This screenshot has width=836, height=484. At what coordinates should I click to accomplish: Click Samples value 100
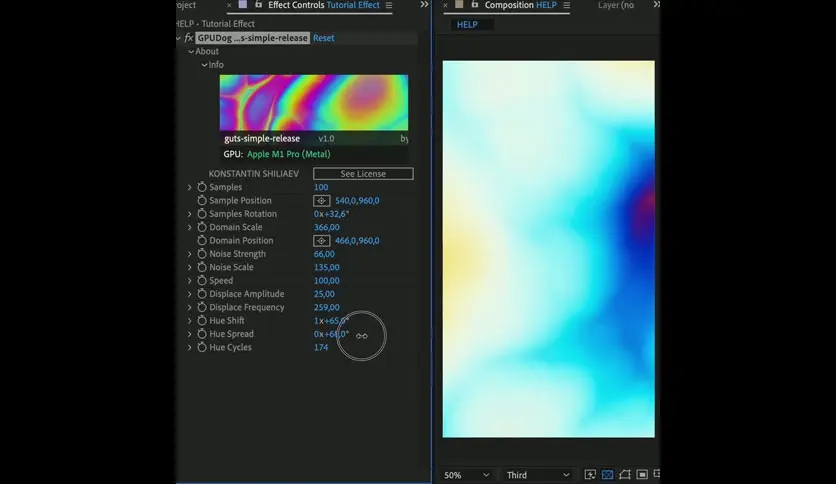321,187
